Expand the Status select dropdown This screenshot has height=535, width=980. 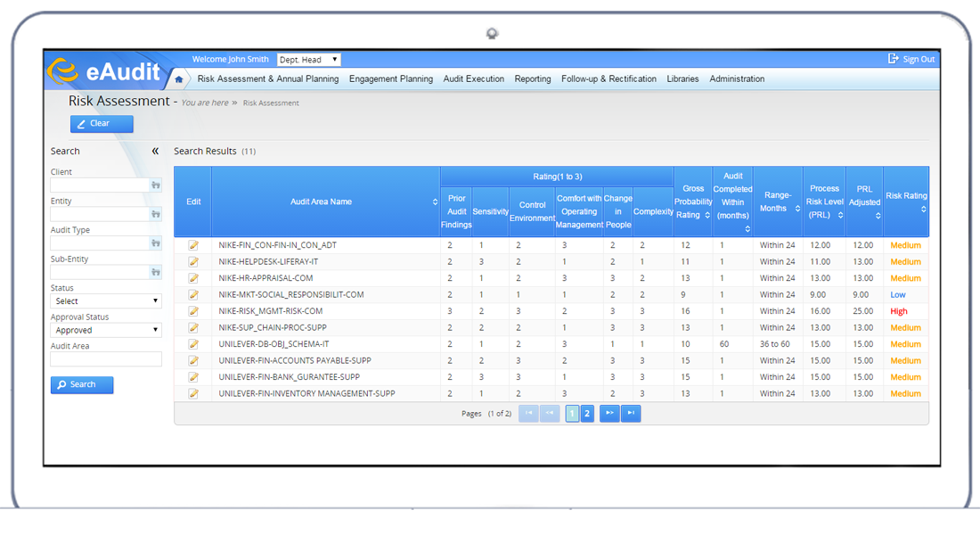pyautogui.click(x=105, y=301)
